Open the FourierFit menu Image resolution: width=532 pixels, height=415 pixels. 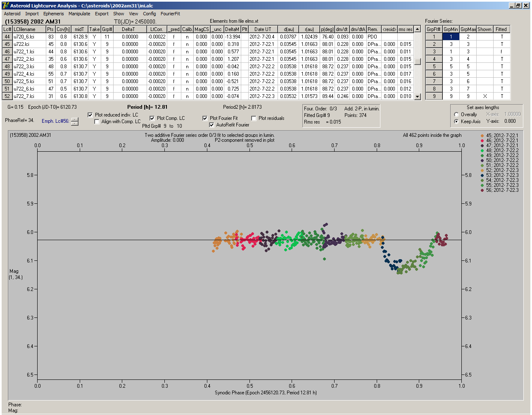coord(170,14)
